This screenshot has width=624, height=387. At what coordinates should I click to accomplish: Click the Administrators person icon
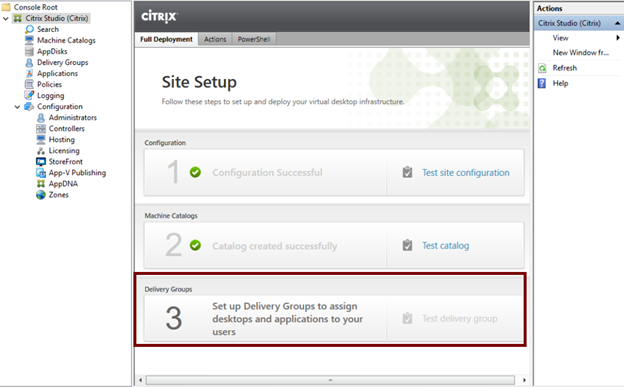coord(41,118)
